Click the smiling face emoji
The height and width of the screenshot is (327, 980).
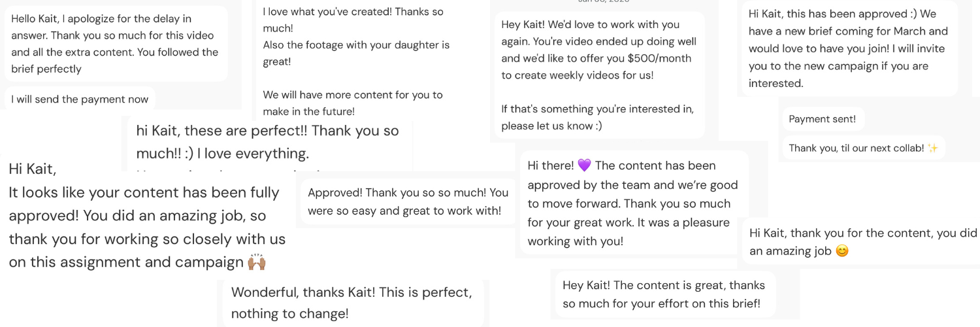[x=842, y=251]
